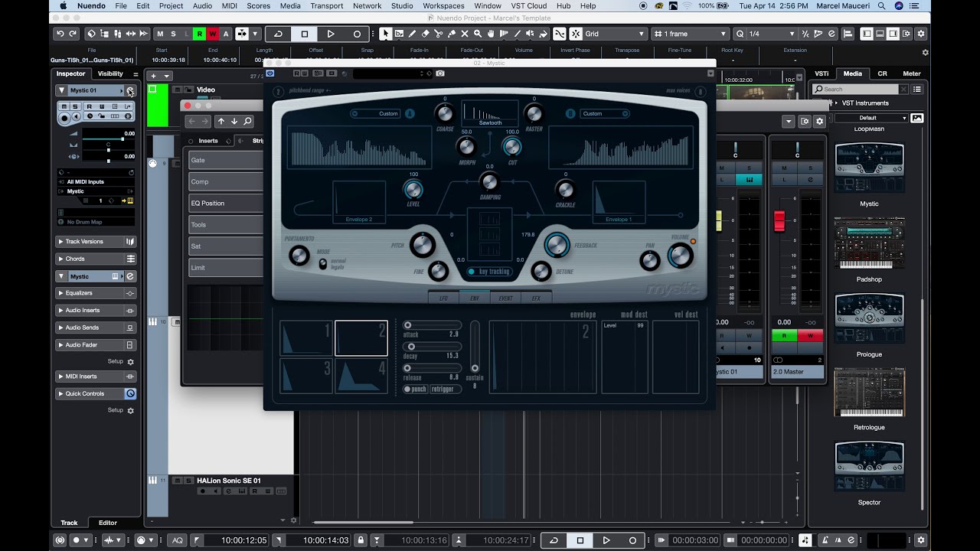Click the Mystic VOLUME knob
The image size is (980, 551).
(680, 256)
